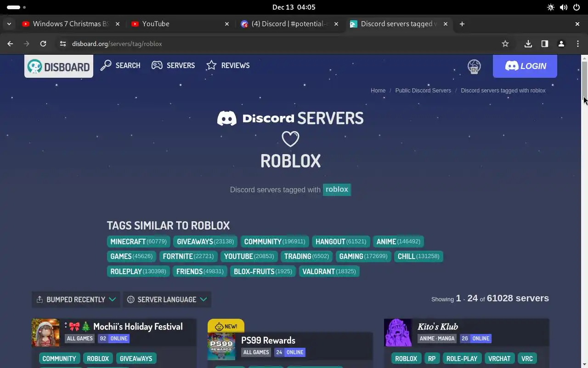This screenshot has width=588, height=368.
Task: Click VRC tag on Kito's Klub
Action: pyautogui.click(x=527, y=359)
